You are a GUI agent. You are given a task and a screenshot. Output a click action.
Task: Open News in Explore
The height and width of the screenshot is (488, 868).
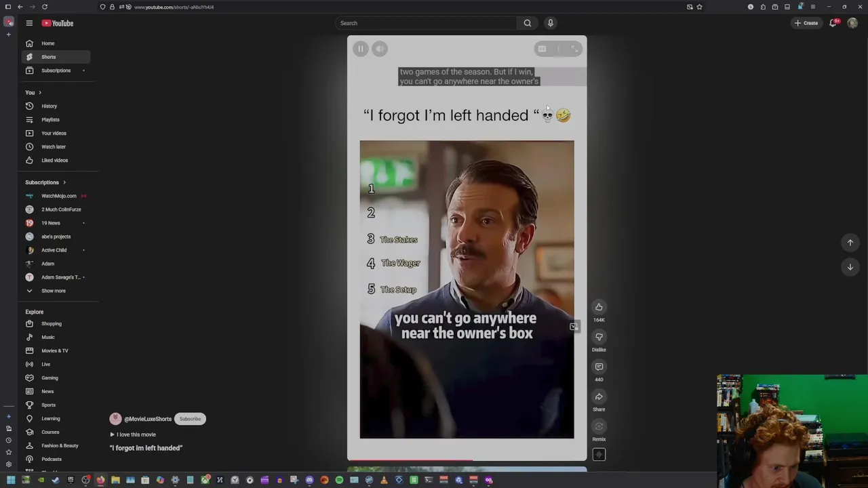point(56,391)
